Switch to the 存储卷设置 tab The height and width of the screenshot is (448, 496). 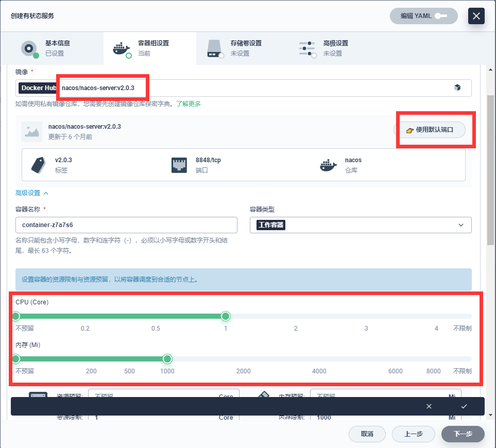tap(242, 48)
